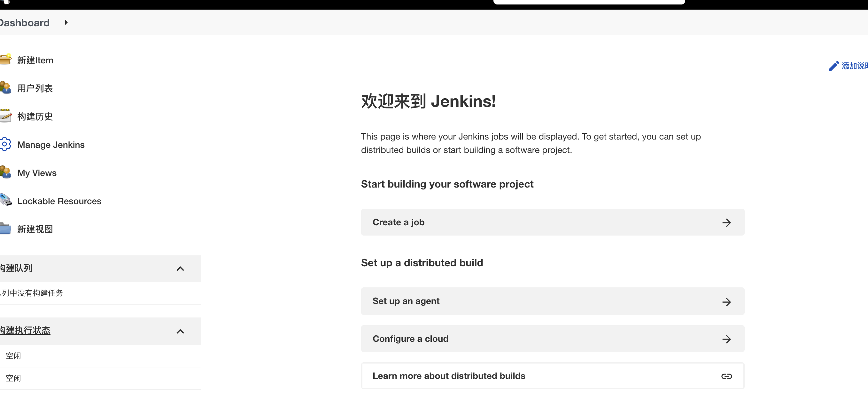Click the My Views people icon
868x393 pixels.
tap(5, 172)
